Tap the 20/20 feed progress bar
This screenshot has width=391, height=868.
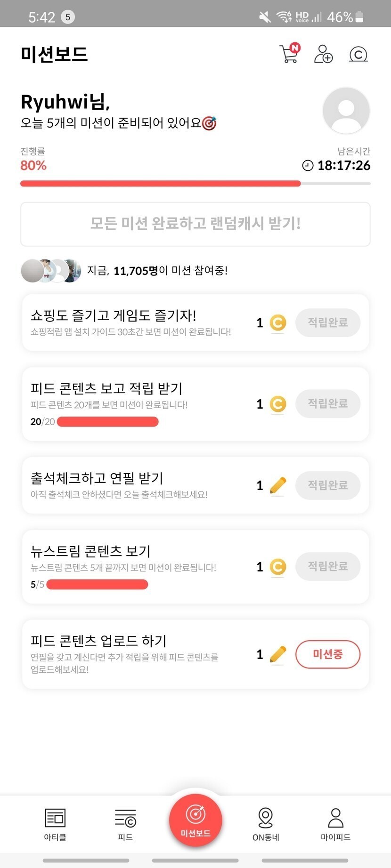click(107, 422)
